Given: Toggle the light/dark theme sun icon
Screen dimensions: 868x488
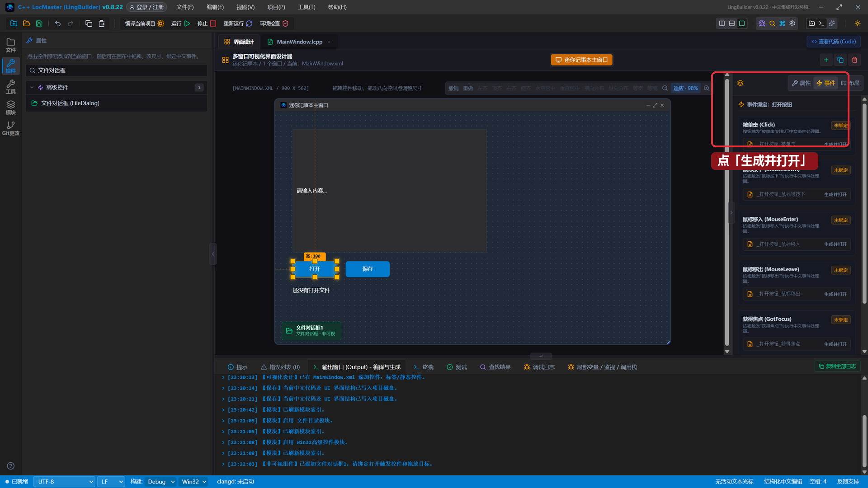Looking at the screenshot, I should 858,23.
